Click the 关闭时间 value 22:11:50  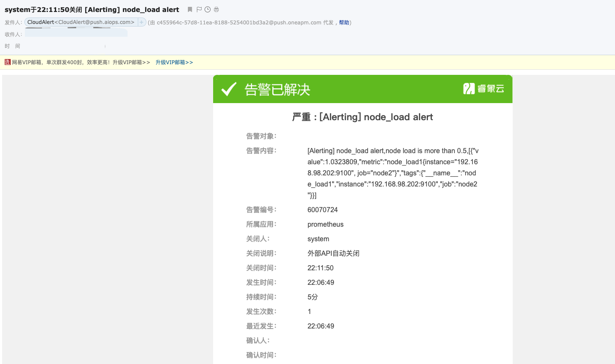coord(320,268)
